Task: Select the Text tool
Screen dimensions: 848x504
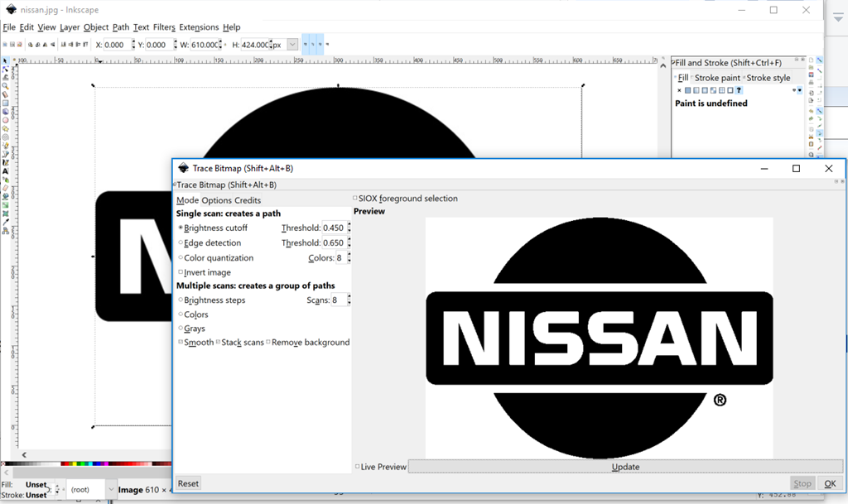Action: pyautogui.click(x=6, y=170)
